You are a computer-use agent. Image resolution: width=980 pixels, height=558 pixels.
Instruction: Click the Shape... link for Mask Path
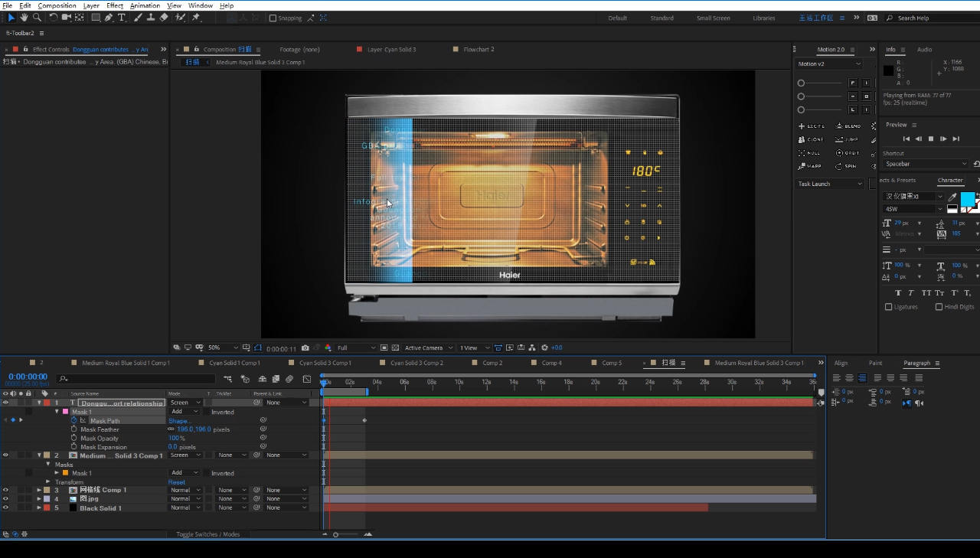(x=180, y=421)
